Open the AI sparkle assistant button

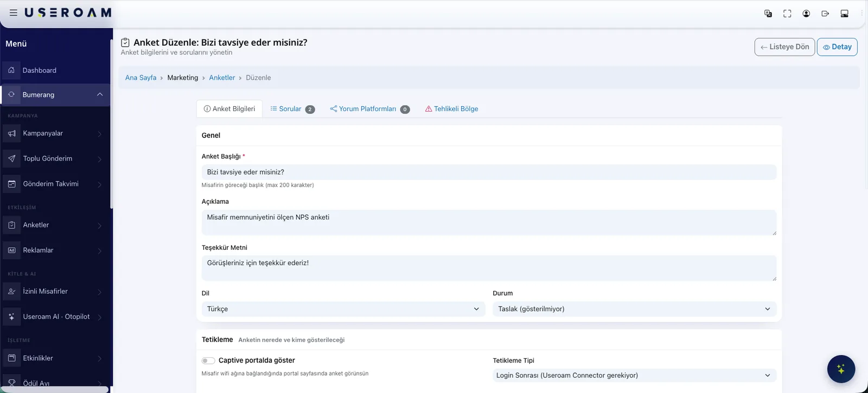point(841,369)
